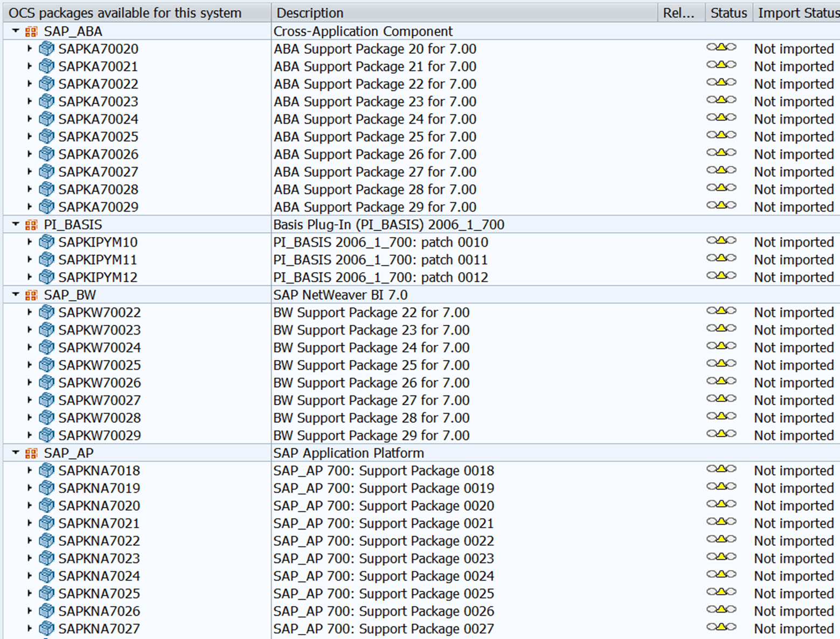Click package icon next to SAPKNA7027
Viewport: 840px width, 639px height.
click(x=47, y=629)
